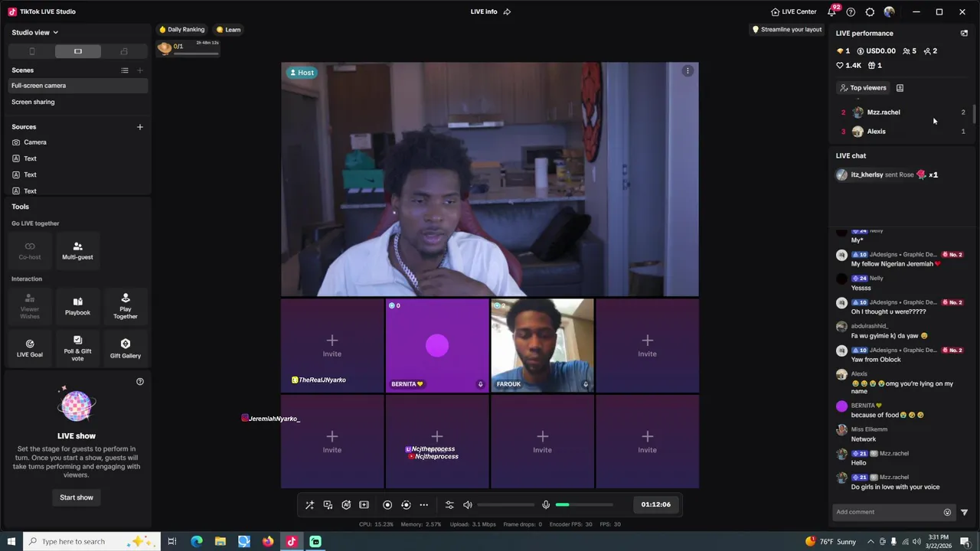
Task: Adjust the microphone level slider
Action: pos(584,505)
